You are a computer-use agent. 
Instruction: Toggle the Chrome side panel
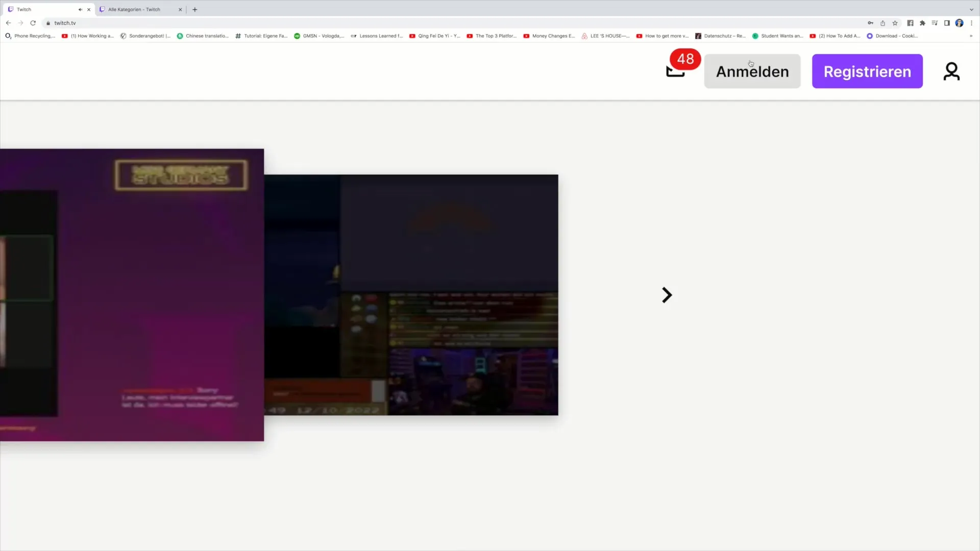(x=947, y=23)
